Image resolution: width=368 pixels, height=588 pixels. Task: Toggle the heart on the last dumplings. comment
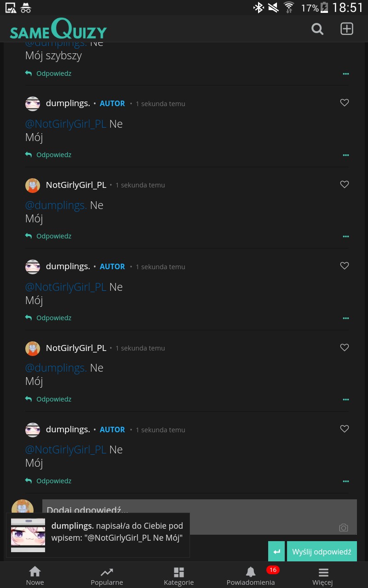(345, 429)
